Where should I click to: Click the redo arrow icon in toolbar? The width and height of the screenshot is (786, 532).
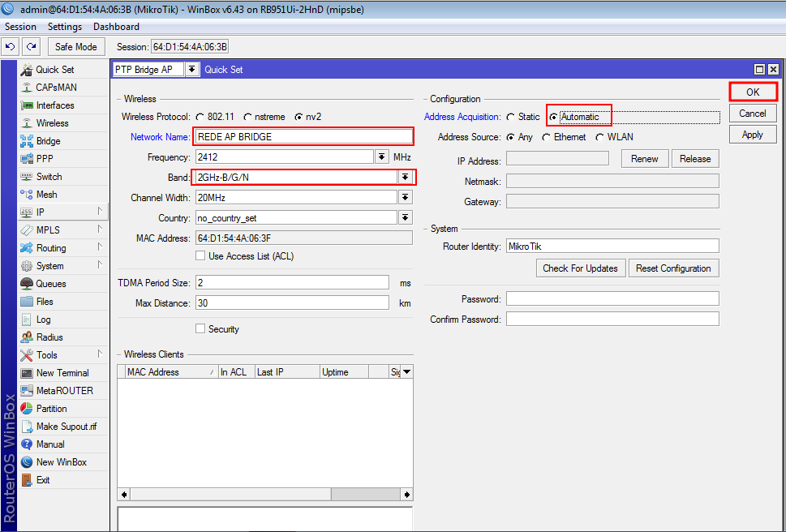click(31, 47)
